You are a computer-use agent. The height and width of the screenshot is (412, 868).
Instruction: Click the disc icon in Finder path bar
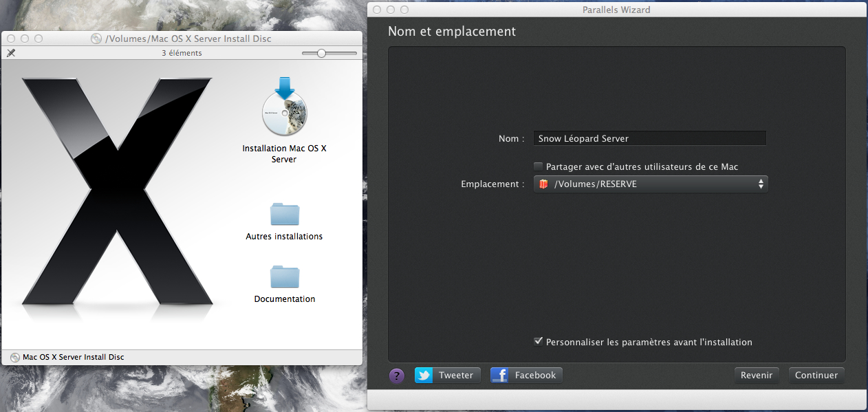click(x=15, y=357)
